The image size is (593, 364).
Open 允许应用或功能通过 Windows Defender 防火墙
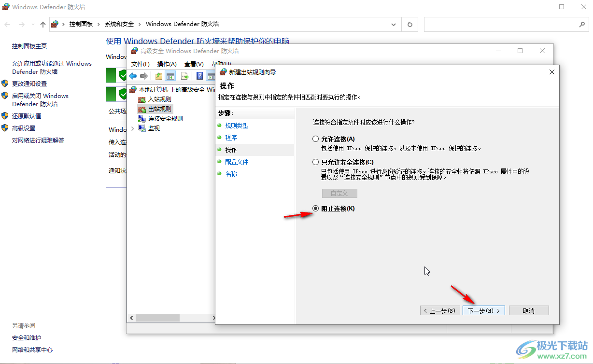52,68
